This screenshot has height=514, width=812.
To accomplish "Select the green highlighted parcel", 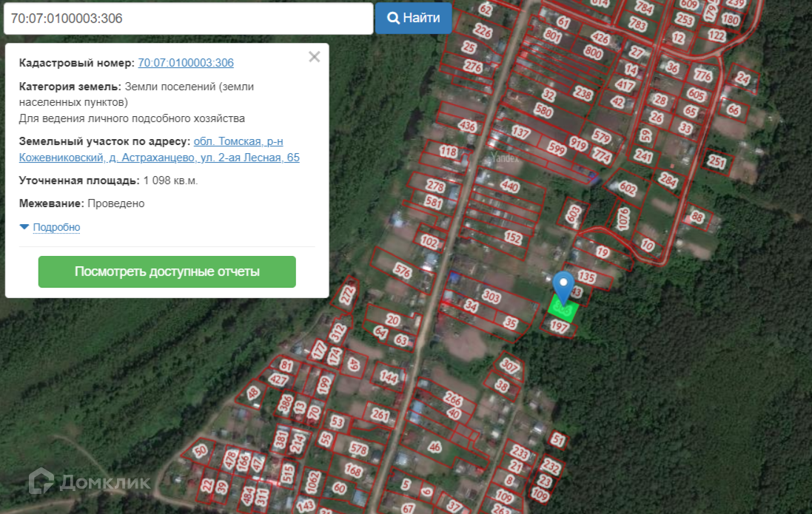I will click(x=563, y=309).
